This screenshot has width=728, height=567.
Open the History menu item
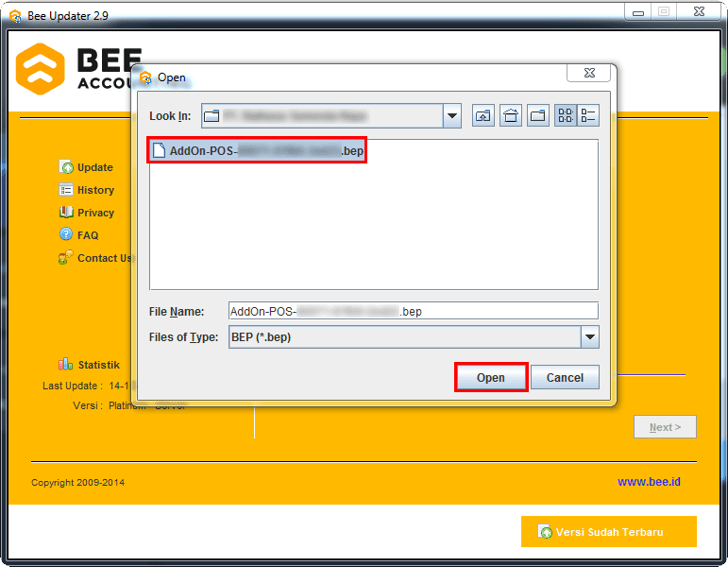pyautogui.click(x=95, y=190)
